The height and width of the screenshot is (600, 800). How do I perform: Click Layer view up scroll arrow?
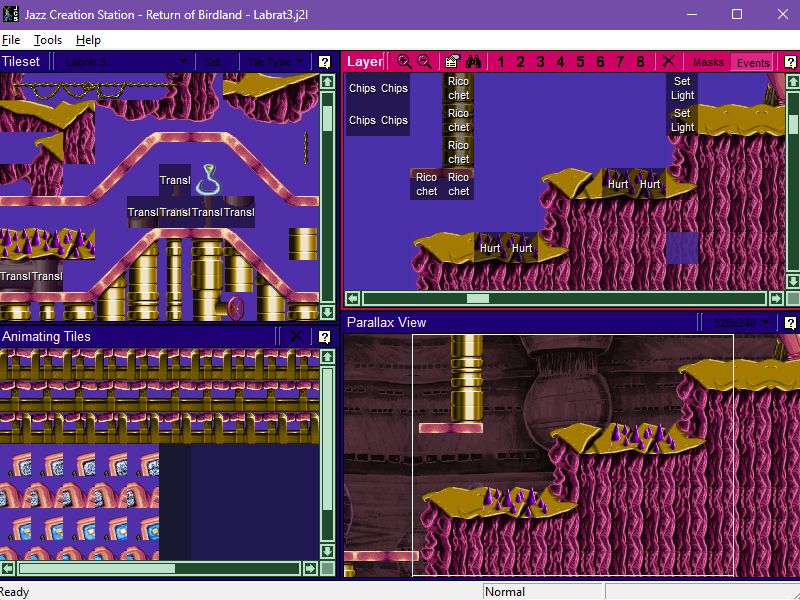coord(793,82)
